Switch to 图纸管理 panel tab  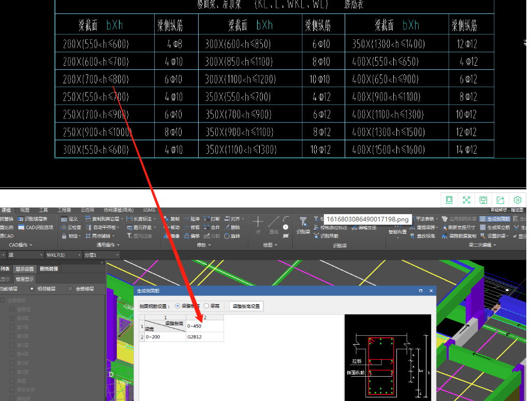point(49,269)
